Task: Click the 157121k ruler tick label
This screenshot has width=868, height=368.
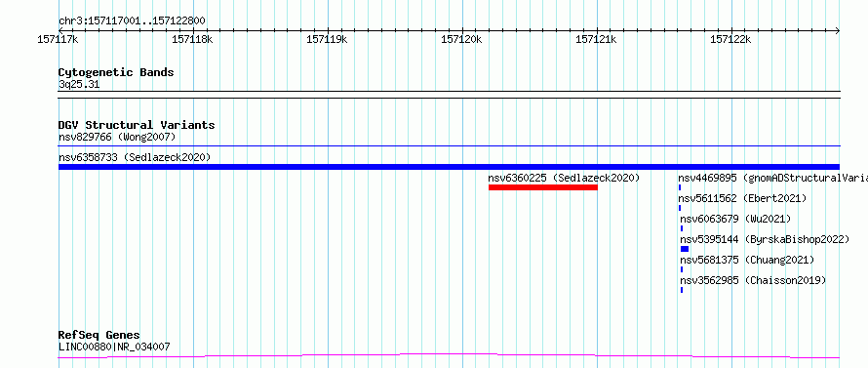Action: click(x=597, y=39)
